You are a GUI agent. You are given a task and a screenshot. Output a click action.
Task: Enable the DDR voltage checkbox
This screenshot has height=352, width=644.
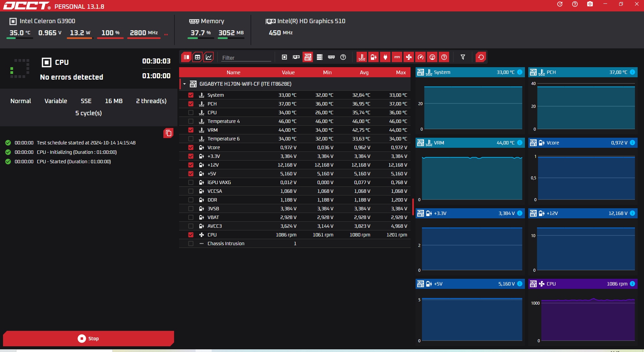(x=191, y=200)
